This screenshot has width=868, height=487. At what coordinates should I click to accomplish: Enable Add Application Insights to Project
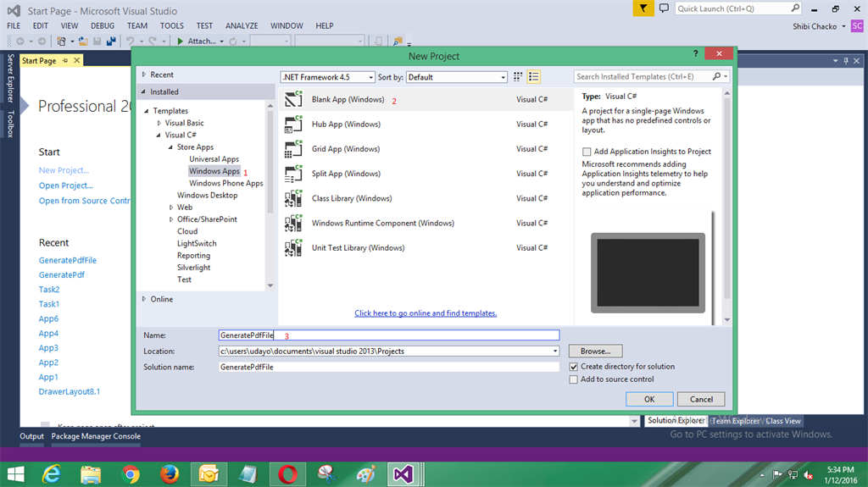click(x=587, y=152)
